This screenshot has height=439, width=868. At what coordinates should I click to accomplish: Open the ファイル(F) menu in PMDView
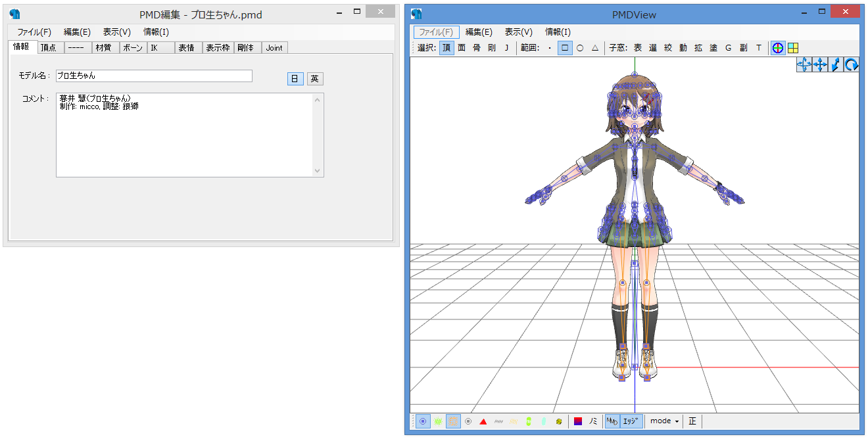(x=436, y=32)
